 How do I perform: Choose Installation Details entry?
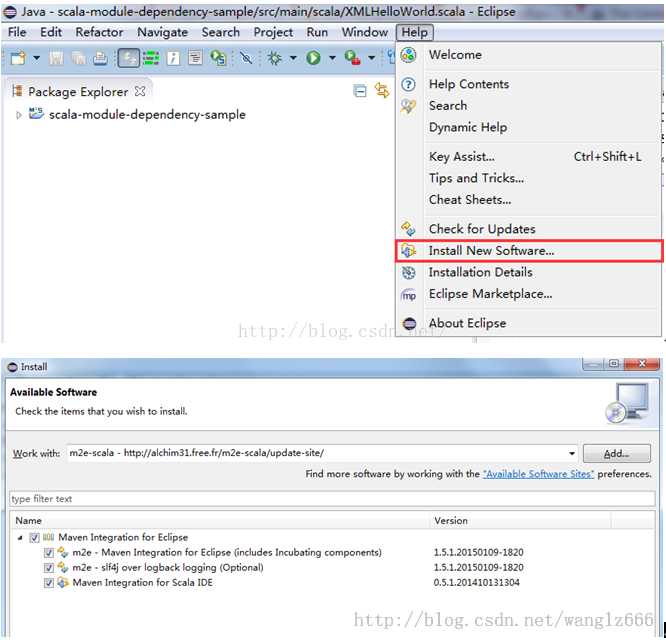point(529,272)
